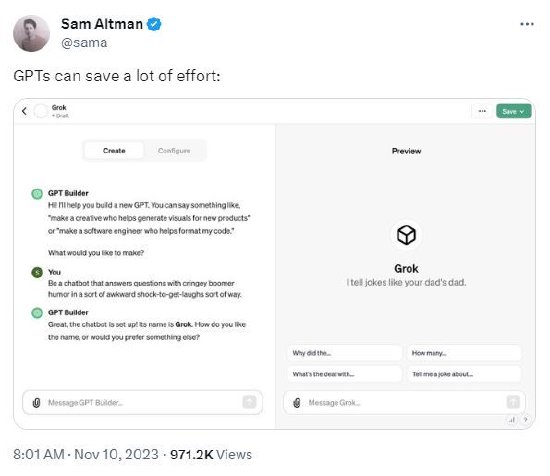Image resolution: width=550 pixels, height=476 pixels.
Task: Open the @sama handle link
Action: pos(84,43)
